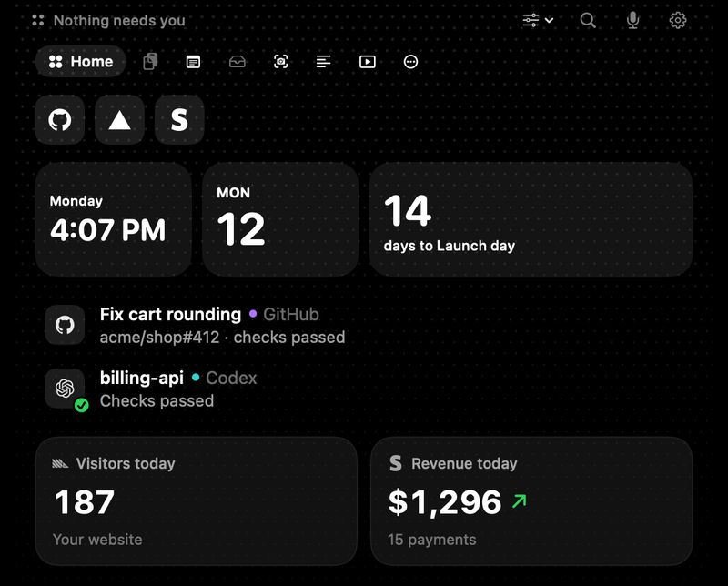Image resolution: width=728 pixels, height=586 pixels.
Task: Open the Monday 4:07 PM clock widget
Action: click(113, 219)
